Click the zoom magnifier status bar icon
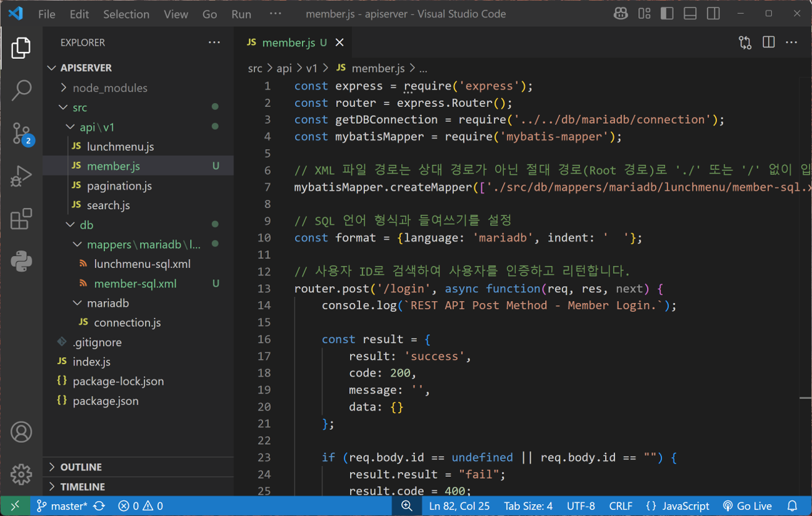Image resolution: width=812 pixels, height=516 pixels. [407, 506]
